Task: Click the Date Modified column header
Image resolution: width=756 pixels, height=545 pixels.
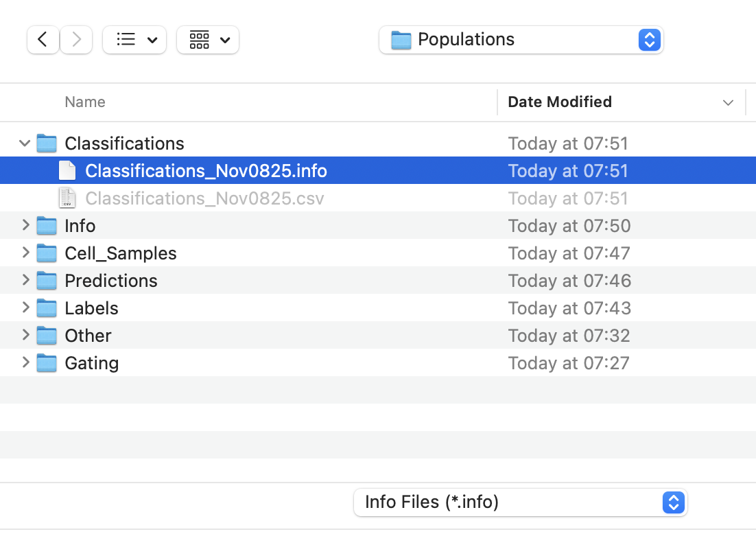Action: click(x=560, y=102)
